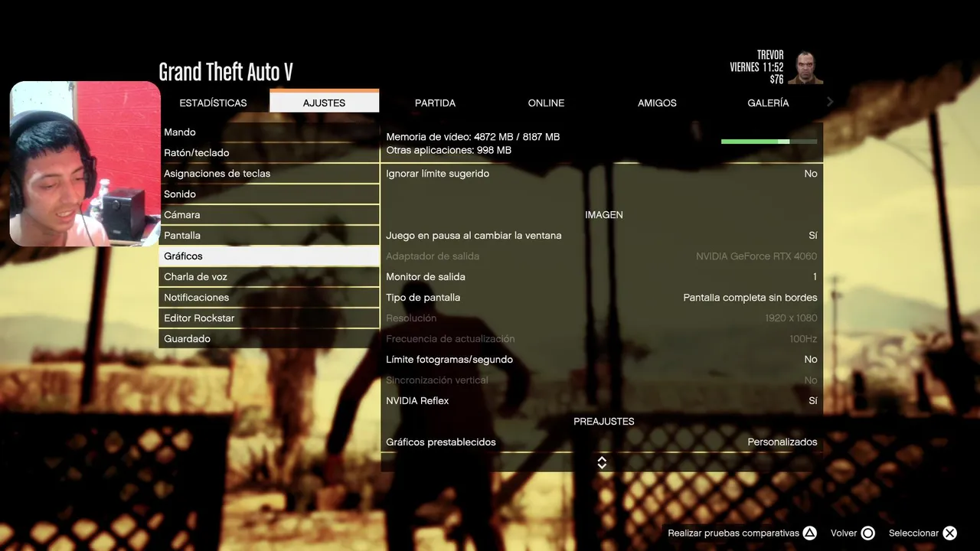Select the Adaptador de salida row
Viewport: 980px width, 551px height.
click(x=602, y=256)
